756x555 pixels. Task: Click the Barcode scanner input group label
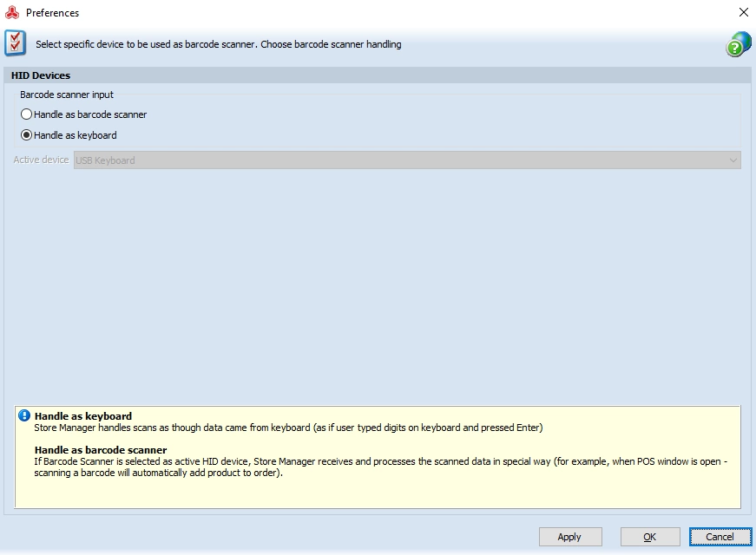67,95
